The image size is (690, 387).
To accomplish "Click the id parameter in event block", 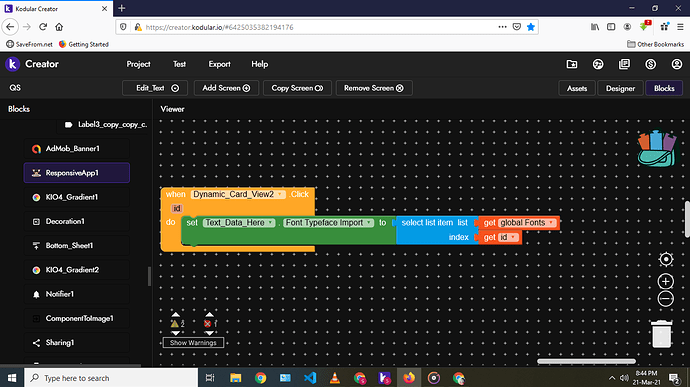I will tap(177, 208).
